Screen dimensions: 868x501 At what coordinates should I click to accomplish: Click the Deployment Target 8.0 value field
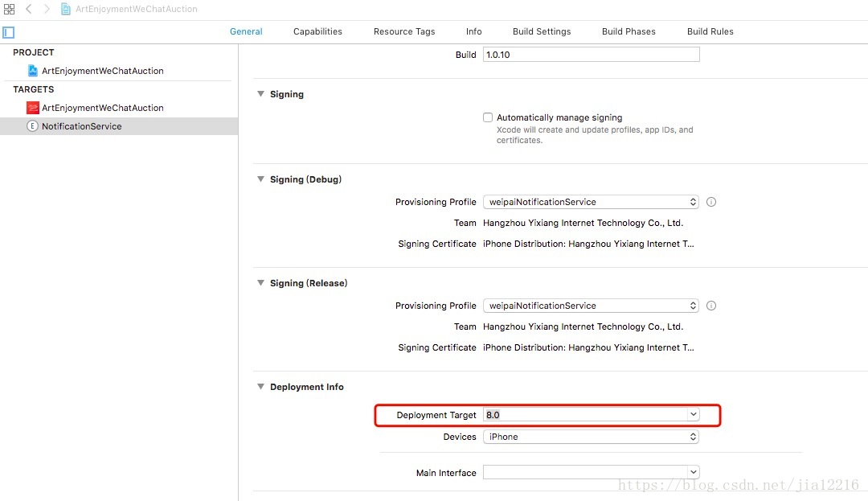tap(585, 415)
